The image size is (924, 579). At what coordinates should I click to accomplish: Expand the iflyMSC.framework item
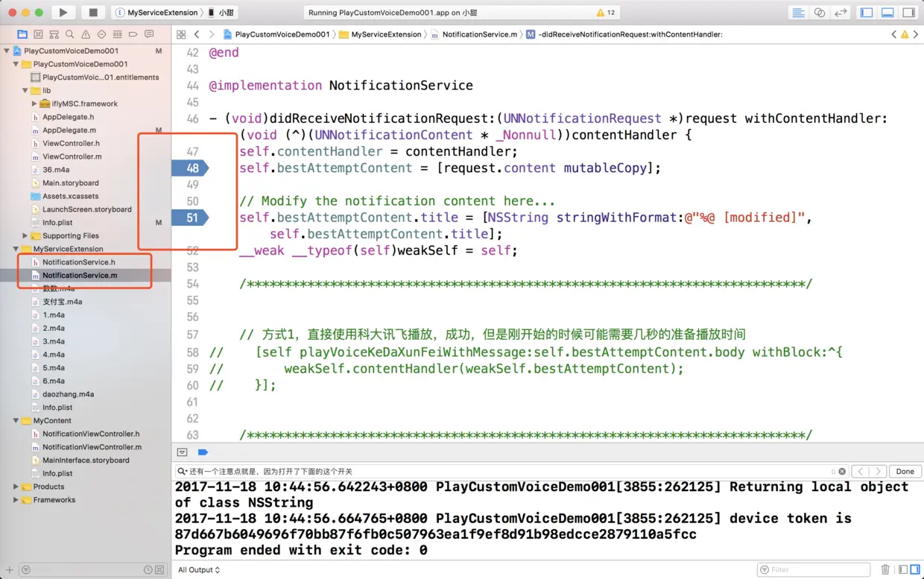pyautogui.click(x=34, y=104)
